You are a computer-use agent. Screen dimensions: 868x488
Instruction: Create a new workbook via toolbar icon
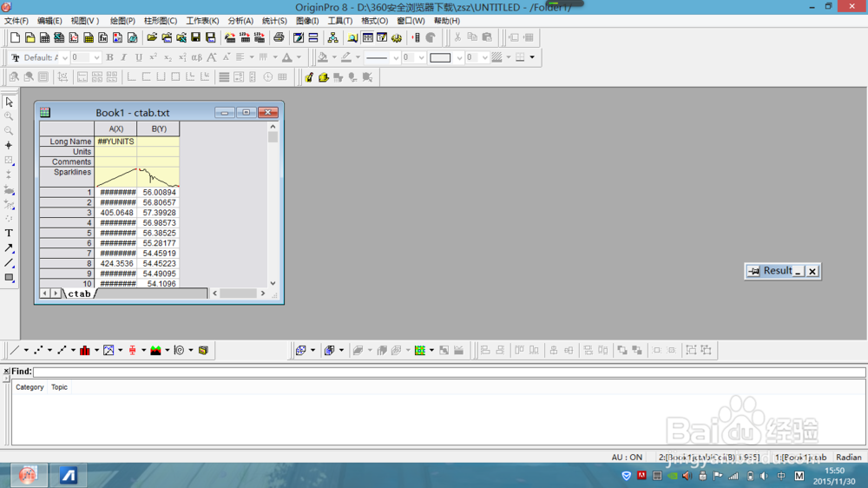(x=44, y=37)
